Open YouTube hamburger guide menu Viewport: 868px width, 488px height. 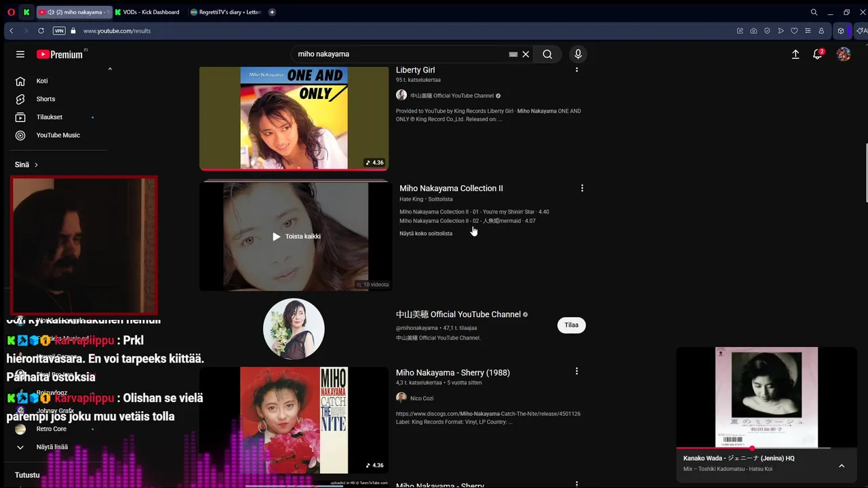20,54
